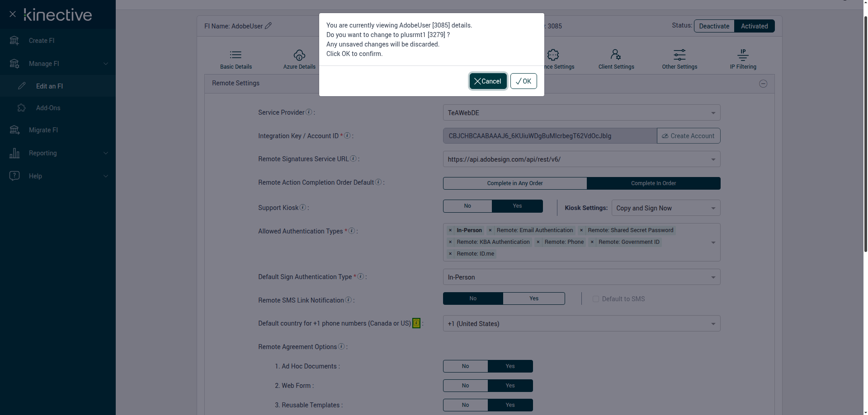This screenshot has height=415, width=868.
Task: Click the Client Settings person icon
Action: (x=616, y=55)
